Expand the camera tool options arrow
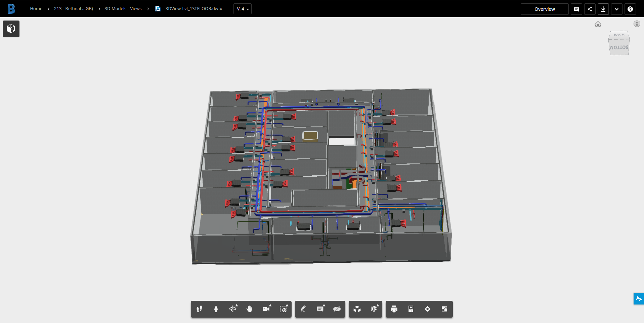 click(x=270, y=306)
